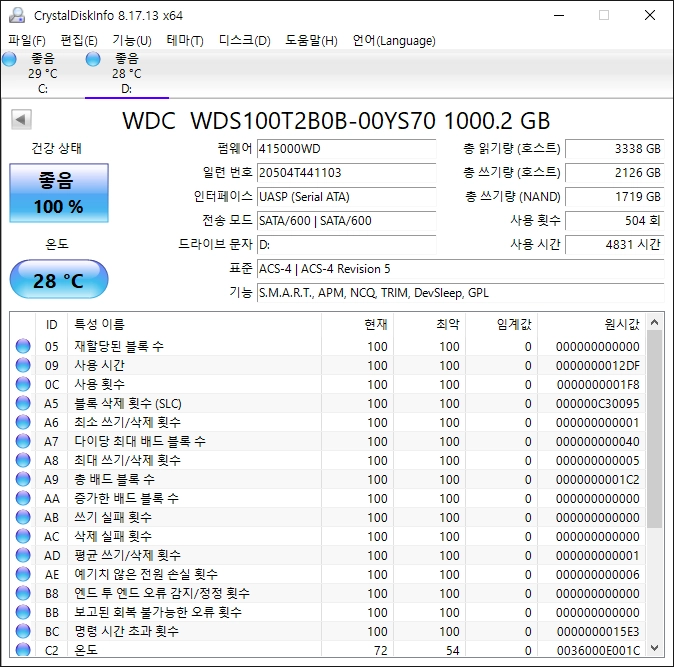Click the CrystalDiskInfo app icon in title bar
This screenshot has width=674, height=667.
17,15
